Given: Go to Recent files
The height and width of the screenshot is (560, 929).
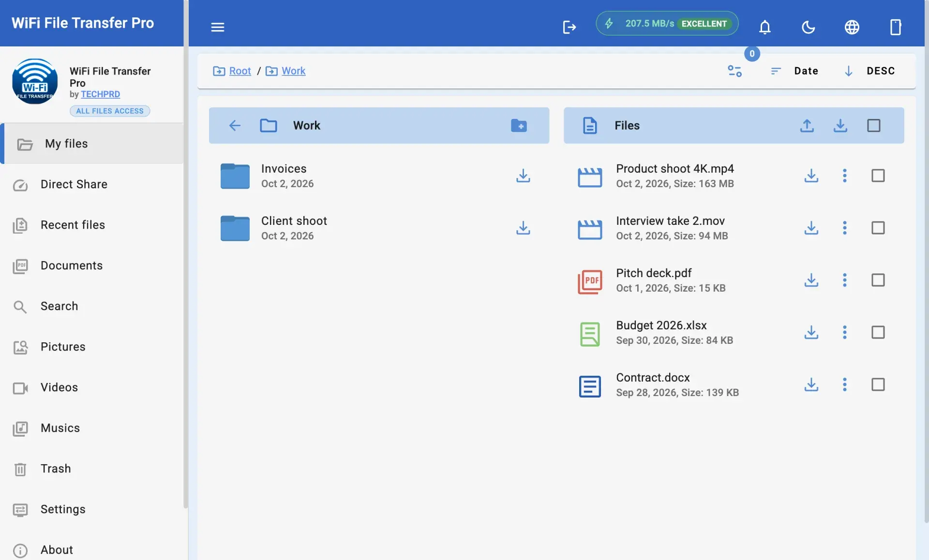Looking at the screenshot, I should [92, 225].
